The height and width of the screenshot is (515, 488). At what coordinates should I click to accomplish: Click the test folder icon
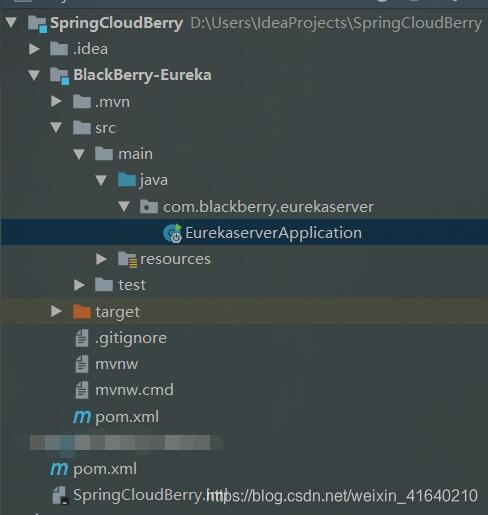(x=104, y=285)
